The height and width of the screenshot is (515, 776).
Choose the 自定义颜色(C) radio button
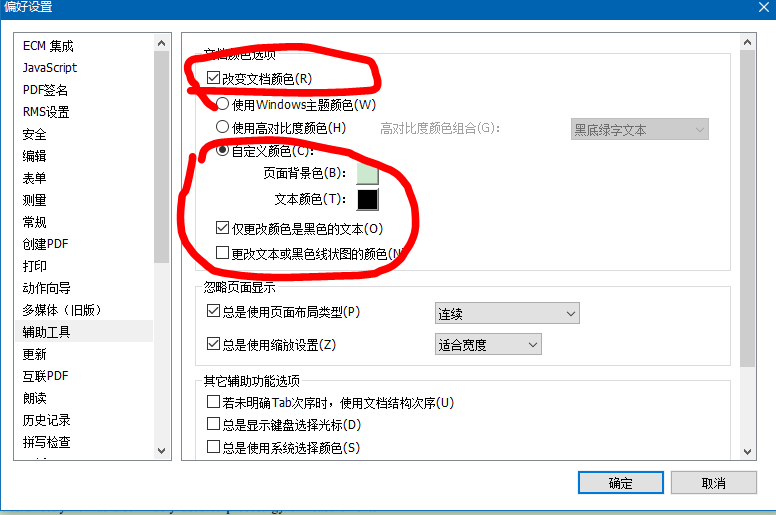223,150
